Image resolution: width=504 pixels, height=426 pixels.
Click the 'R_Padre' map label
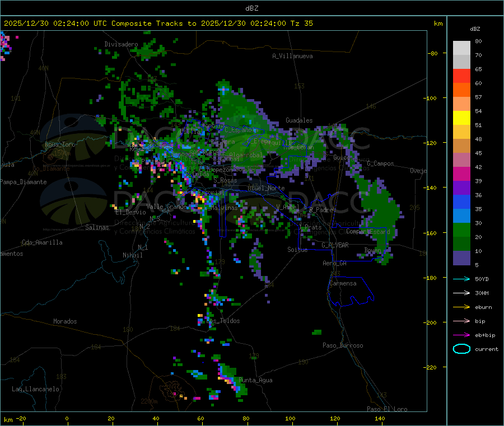(321, 210)
